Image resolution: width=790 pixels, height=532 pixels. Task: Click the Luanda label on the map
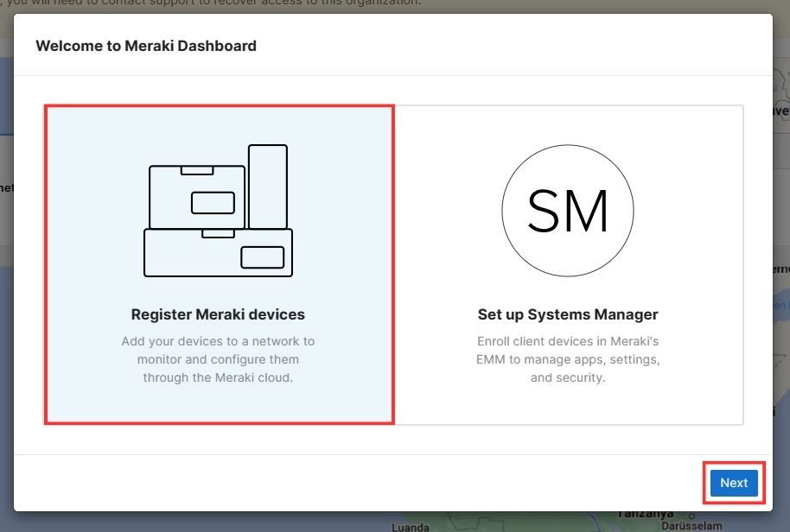[x=410, y=526]
